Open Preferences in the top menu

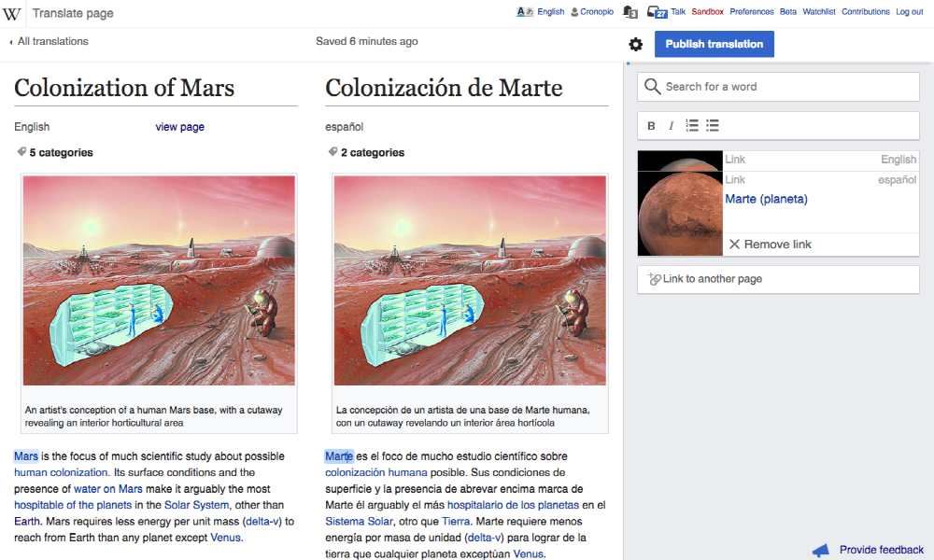pos(751,12)
